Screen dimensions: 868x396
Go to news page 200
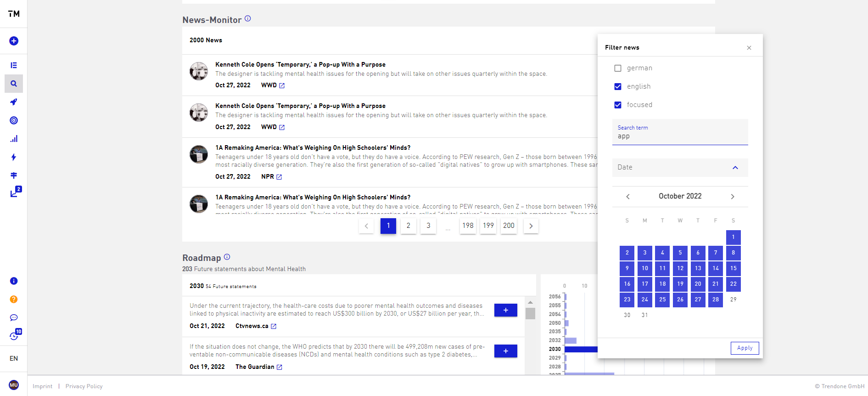click(509, 226)
